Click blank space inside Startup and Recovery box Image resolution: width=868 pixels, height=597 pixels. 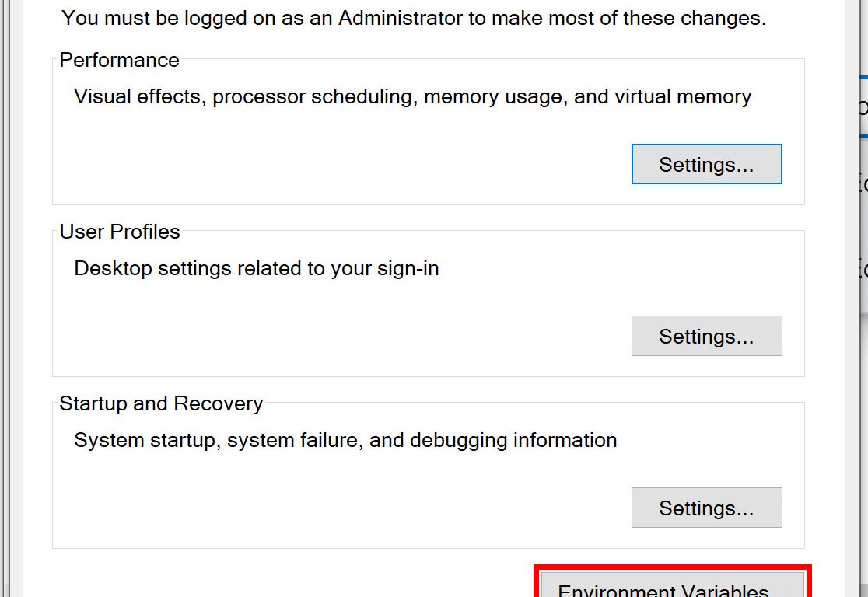(x=311, y=505)
